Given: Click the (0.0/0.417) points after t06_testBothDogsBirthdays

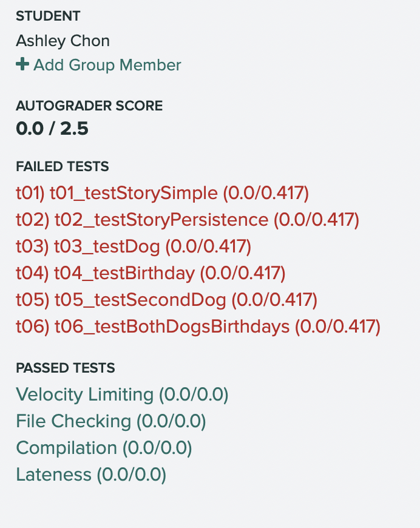Looking at the screenshot, I should tap(337, 327).
